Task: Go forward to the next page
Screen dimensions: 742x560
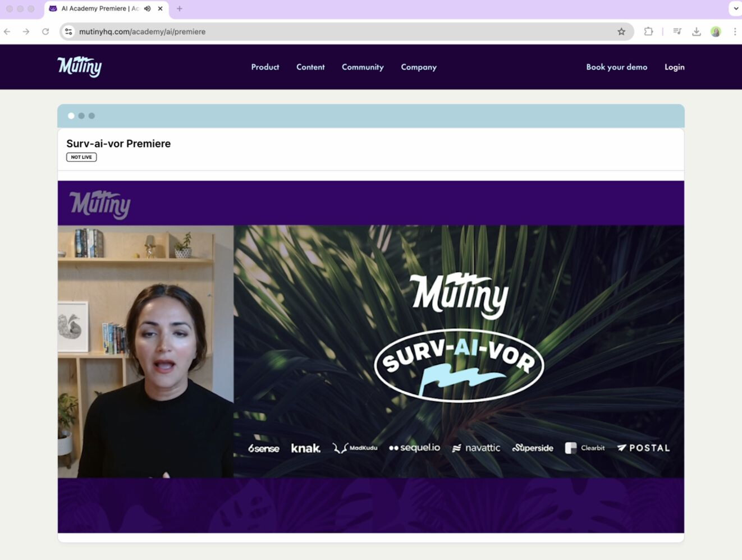Action: [26, 31]
